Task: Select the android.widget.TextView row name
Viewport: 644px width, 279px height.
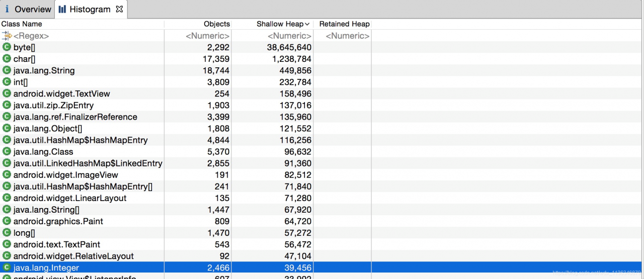Action: coord(62,94)
